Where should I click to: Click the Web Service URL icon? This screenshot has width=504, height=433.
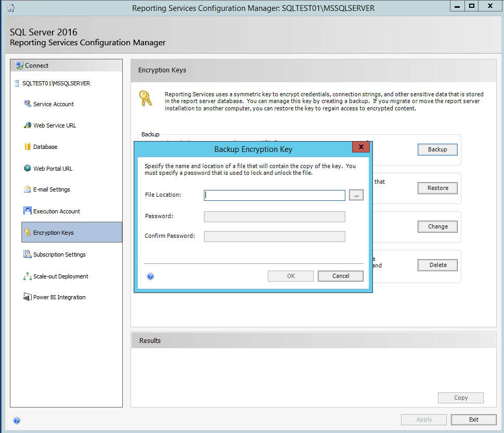(28, 125)
